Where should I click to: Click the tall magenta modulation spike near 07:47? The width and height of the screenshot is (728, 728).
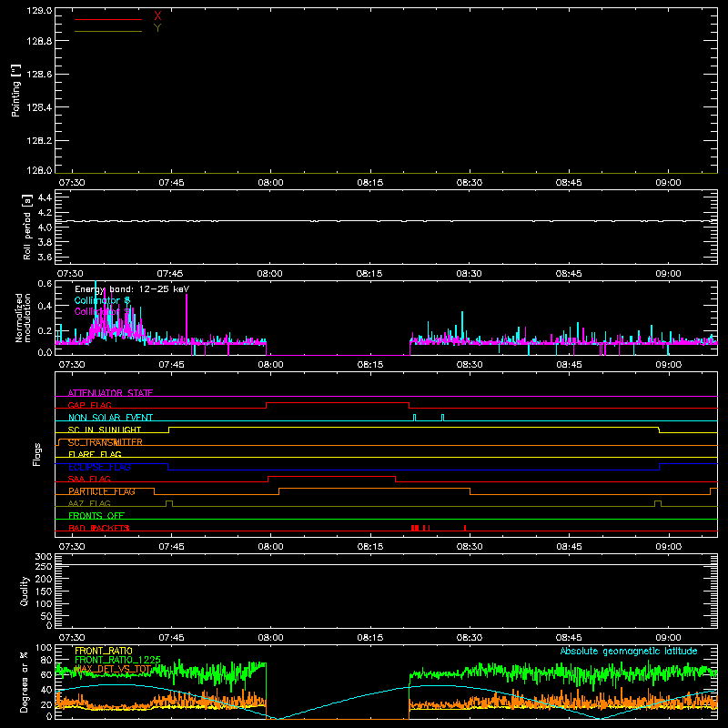click(x=187, y=318)
